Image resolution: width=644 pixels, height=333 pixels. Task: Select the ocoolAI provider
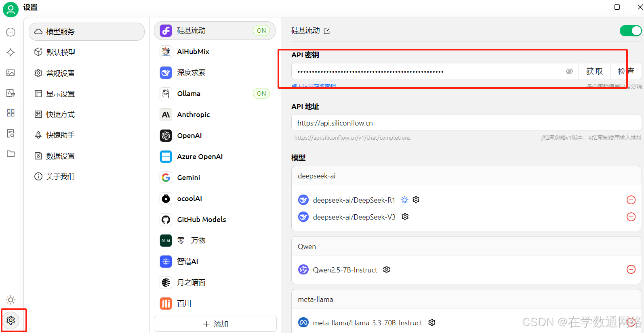[x=215, y=199]
